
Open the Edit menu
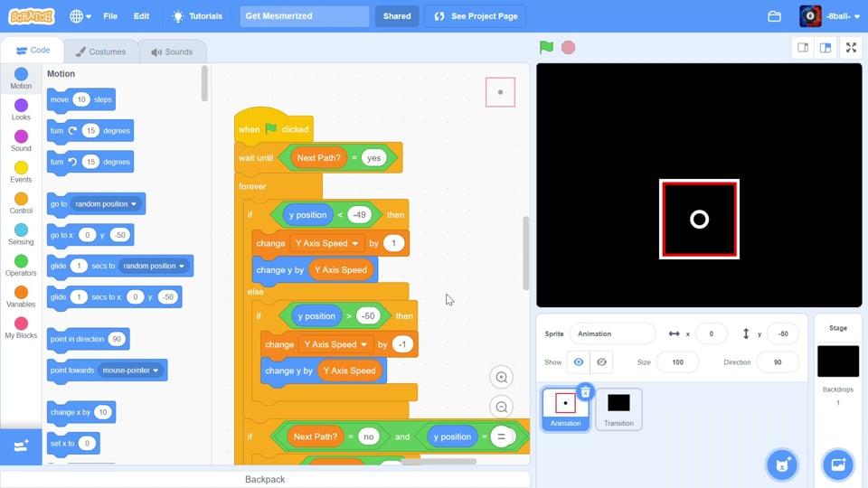(141, 16)
